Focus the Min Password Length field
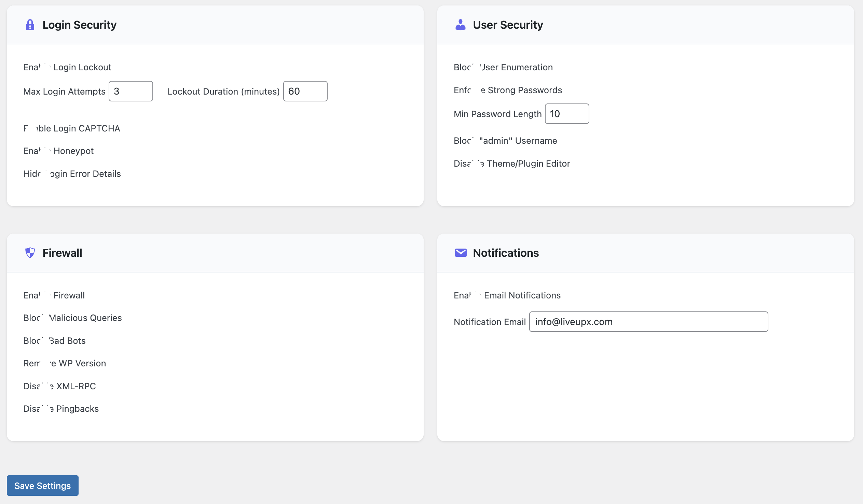 pos(567,114)
